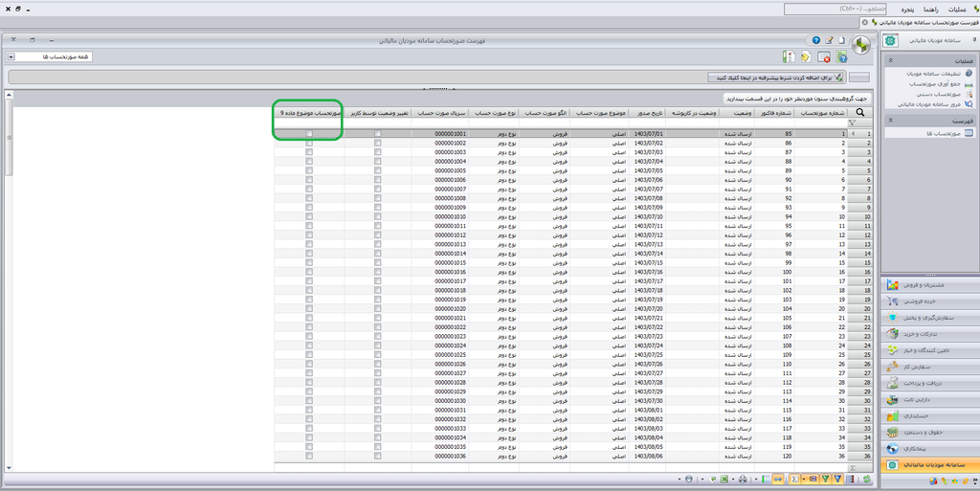Open the حسابداری module
This screenshot has width=980, height=491.
click(x=930, y=416)
